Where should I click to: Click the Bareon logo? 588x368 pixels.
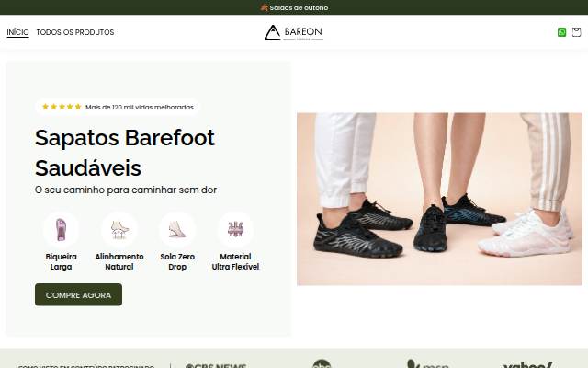coord(294,32)
